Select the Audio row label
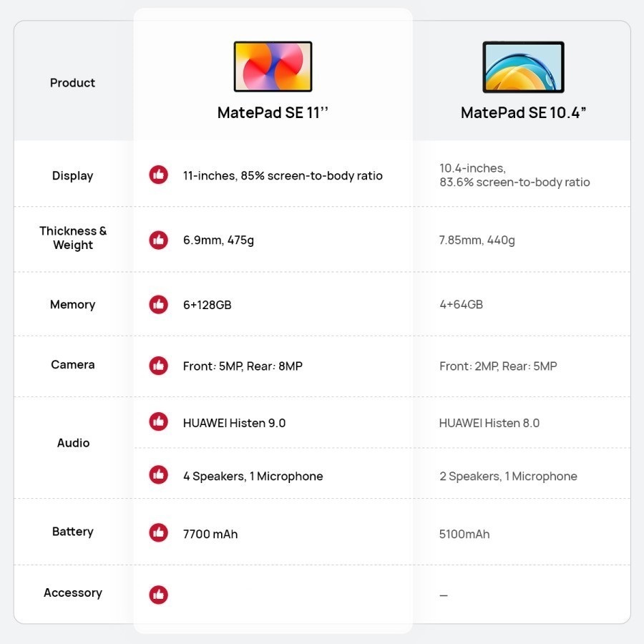This screenshot has height=644, width=644. (73, 443)
